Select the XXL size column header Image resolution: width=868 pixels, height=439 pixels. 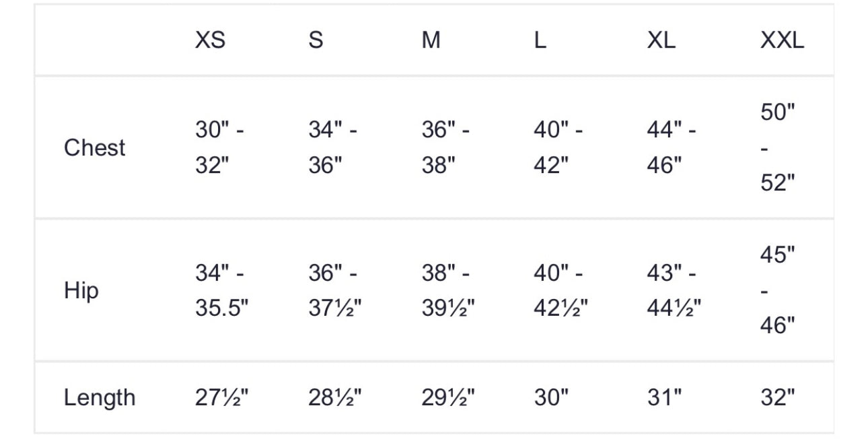(x=782, y=40)
